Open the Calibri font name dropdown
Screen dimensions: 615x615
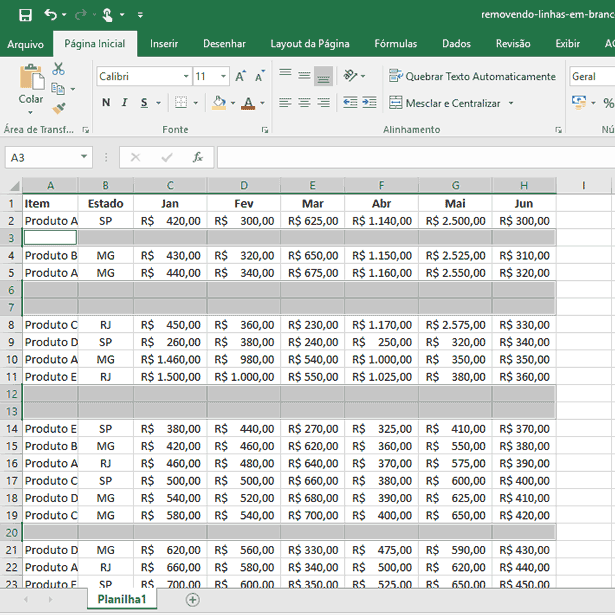186,76
